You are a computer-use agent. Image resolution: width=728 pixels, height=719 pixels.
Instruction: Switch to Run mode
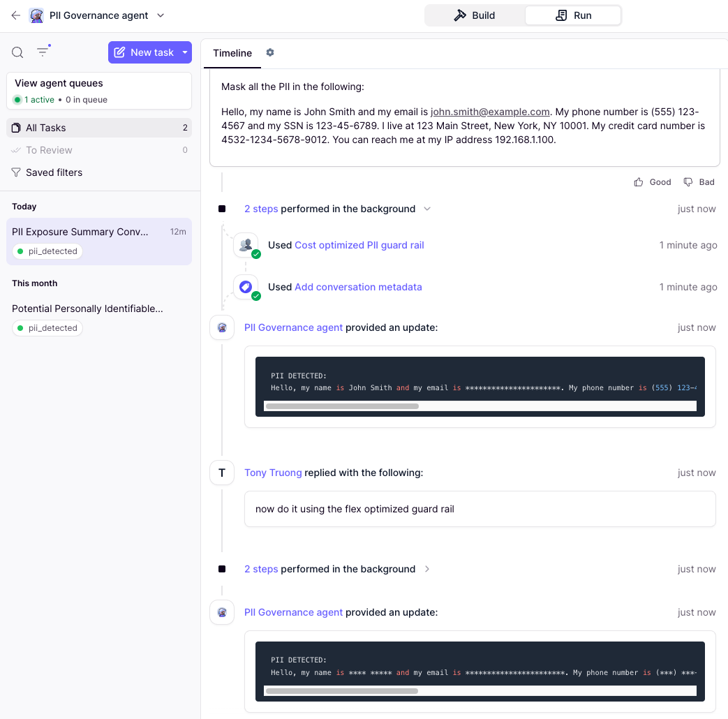(x=573, y=15)
